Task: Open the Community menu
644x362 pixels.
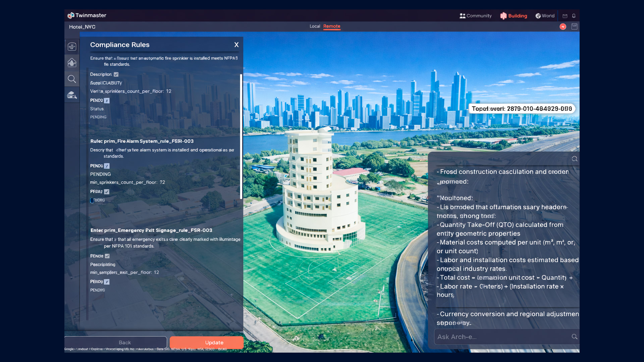Action: 475,16
